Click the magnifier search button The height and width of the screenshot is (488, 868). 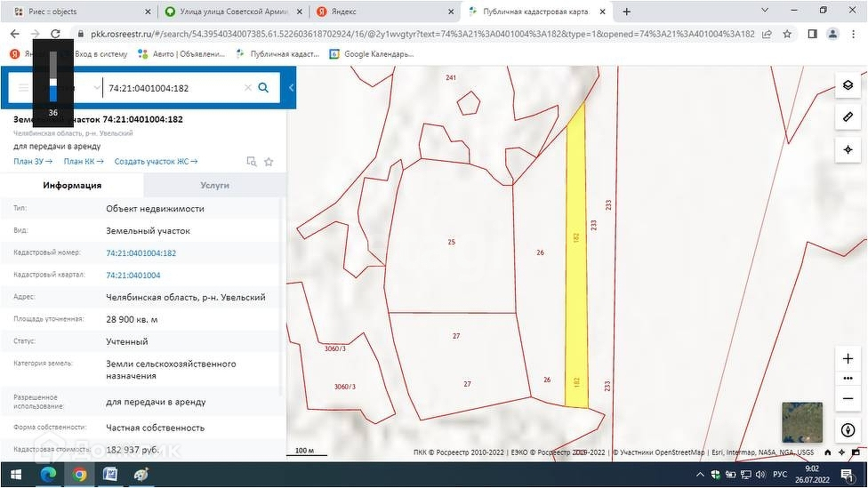[263, 88]
